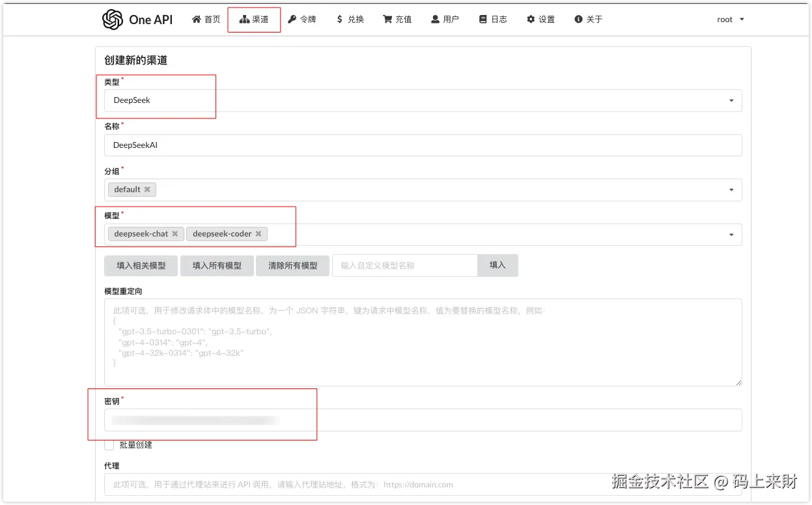
Task: Click the 清除所有模型 button
Action: click(293, 265)
